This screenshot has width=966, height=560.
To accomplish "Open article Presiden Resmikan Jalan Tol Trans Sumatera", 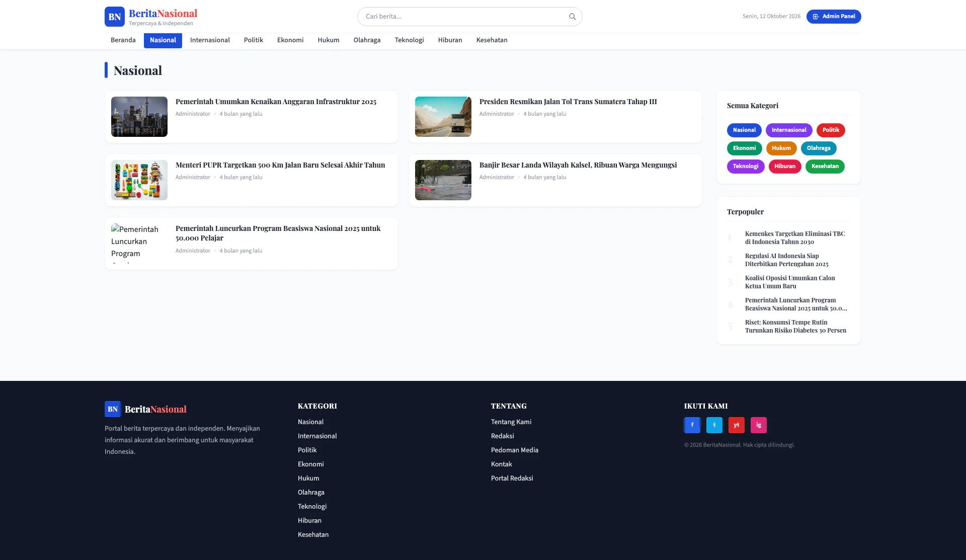I will click(568, 102).
